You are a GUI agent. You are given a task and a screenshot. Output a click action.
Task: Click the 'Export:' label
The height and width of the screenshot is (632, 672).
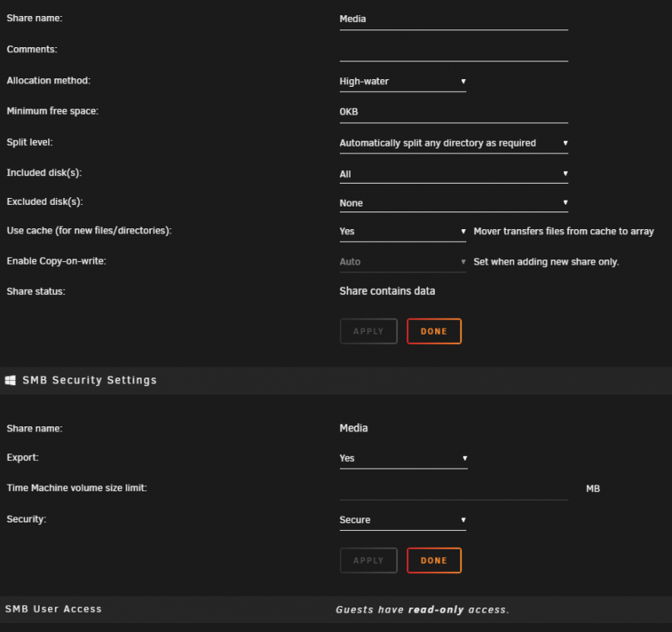tap(22, 458)
